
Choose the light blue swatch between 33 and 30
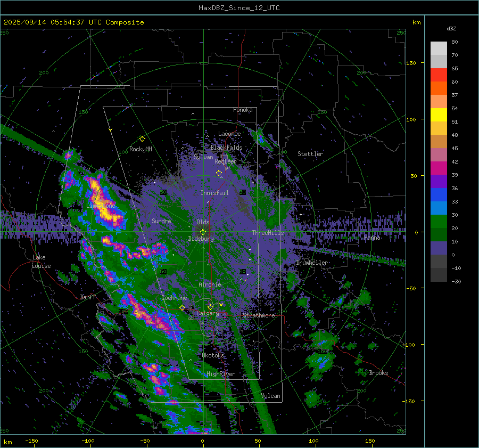pyautogui.click(x=439, y=208)
